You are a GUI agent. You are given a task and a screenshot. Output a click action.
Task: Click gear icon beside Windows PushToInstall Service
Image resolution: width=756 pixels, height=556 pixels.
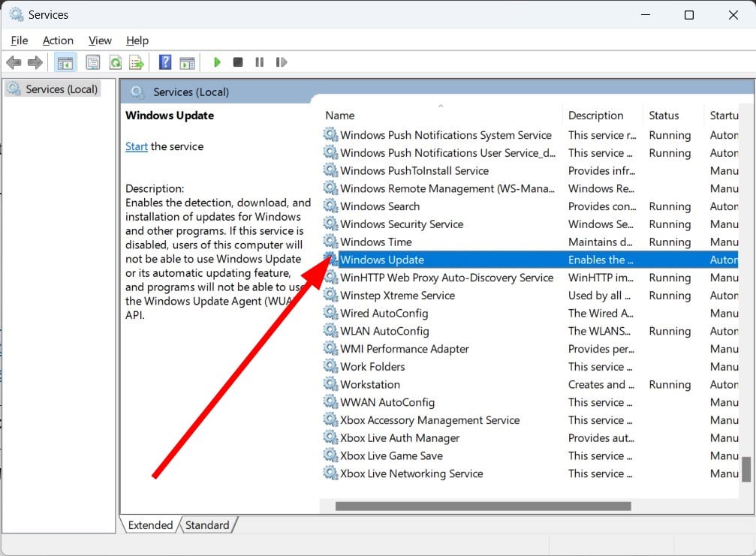point(330,170)
